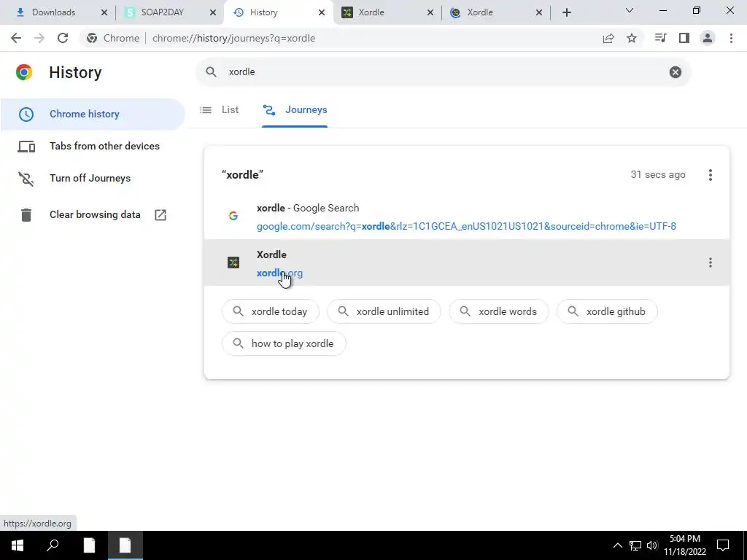The width and height of the screenshot is (747, 560).
Task: Open the tab search chevron
Action: coord(630,10)
